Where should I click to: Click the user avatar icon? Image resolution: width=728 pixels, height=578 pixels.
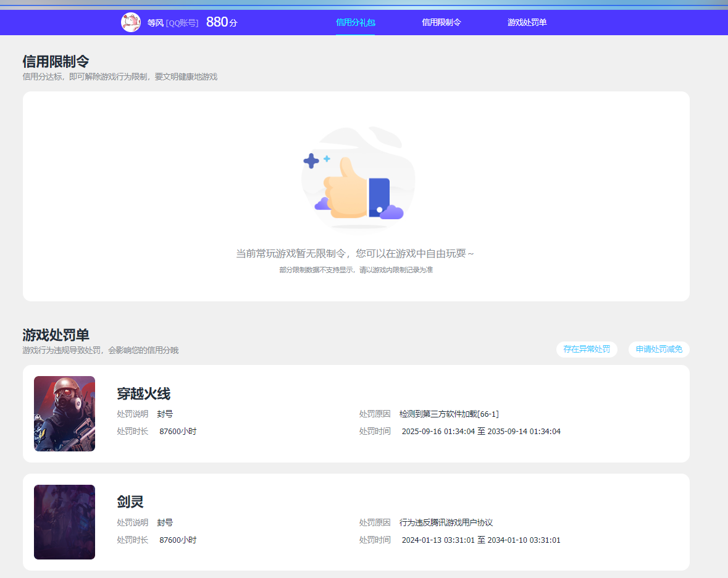point(131,22)
